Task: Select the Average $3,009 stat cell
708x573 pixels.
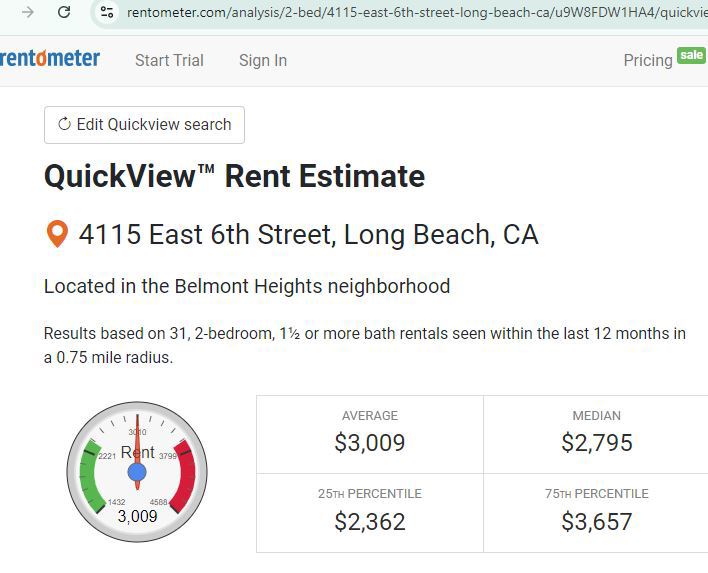Action: [x=370, y=433]
